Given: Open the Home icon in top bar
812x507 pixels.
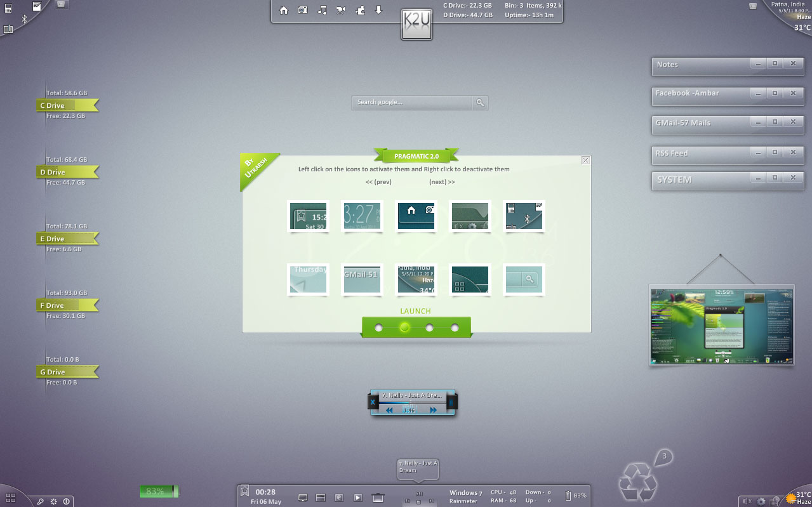Looking at the screenshot, I should coord(284,10).
